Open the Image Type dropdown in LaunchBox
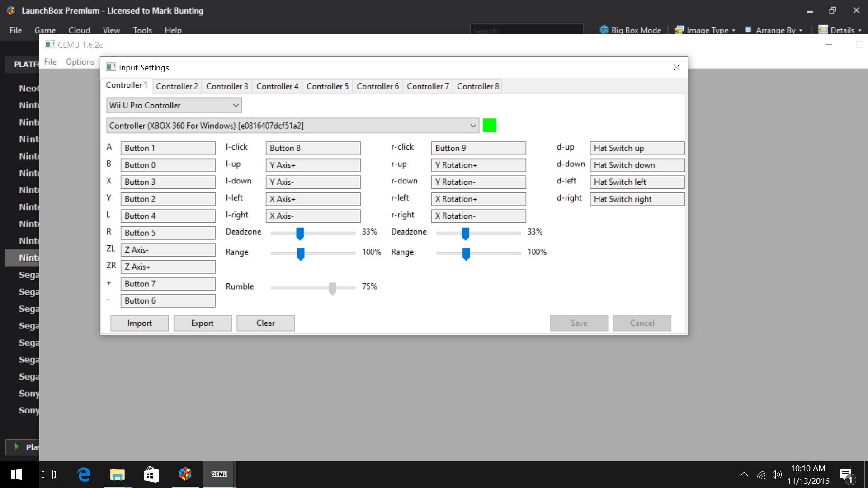 click(x=705, y=30)
